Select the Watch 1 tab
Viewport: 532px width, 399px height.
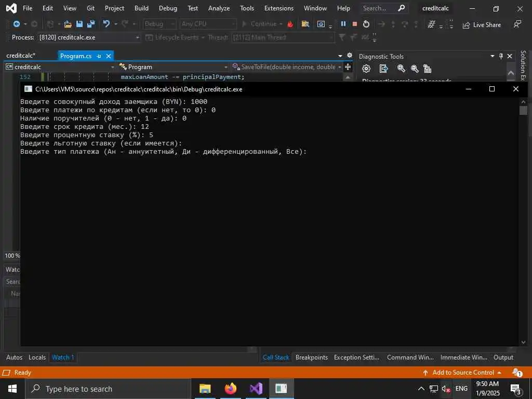point(63,357)
